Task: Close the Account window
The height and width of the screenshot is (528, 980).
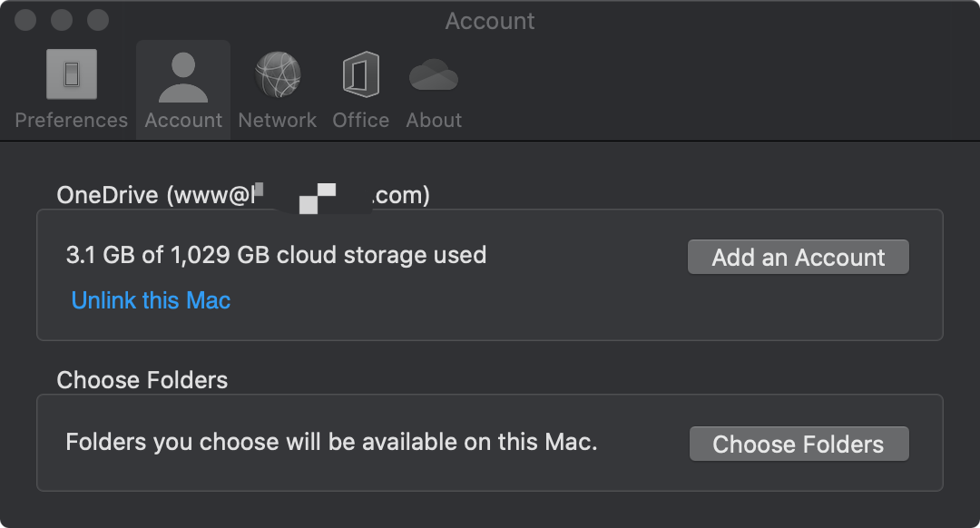Action: (25, 19)
